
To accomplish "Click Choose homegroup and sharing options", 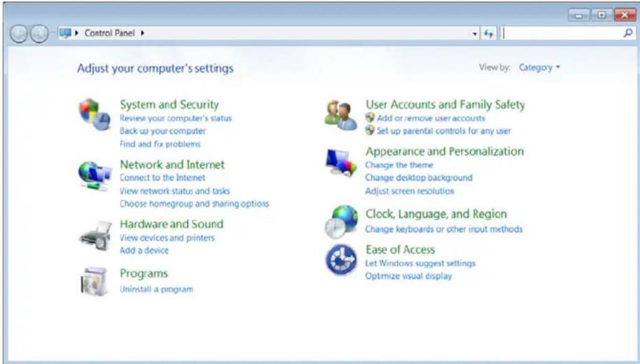I will tap(194, 204).
